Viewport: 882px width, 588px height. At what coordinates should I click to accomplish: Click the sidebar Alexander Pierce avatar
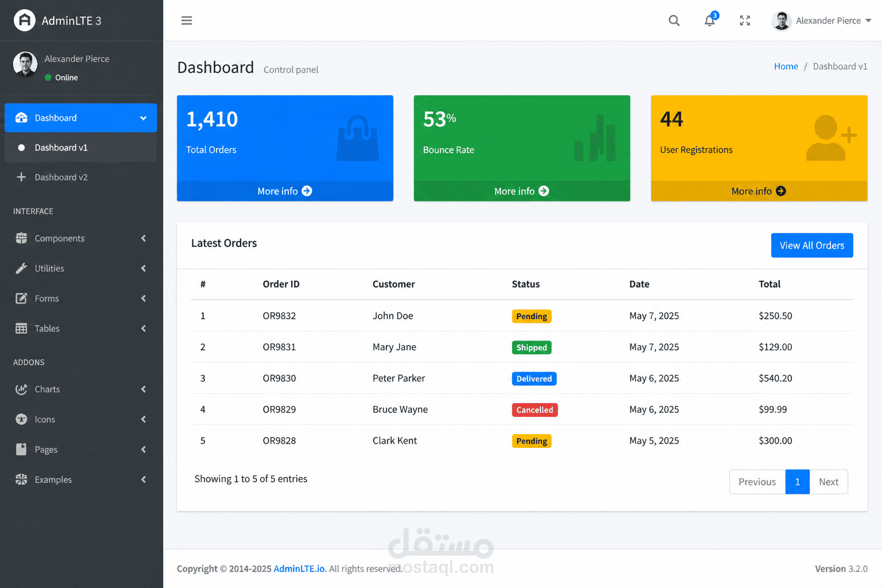pyautogui.click(x=25, y=64)
